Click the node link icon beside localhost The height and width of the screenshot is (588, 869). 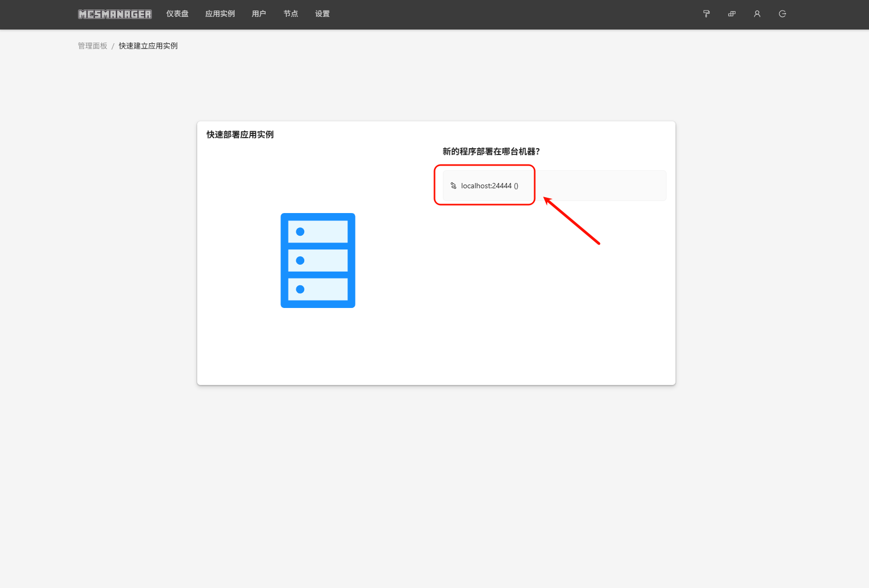[453, 186]
